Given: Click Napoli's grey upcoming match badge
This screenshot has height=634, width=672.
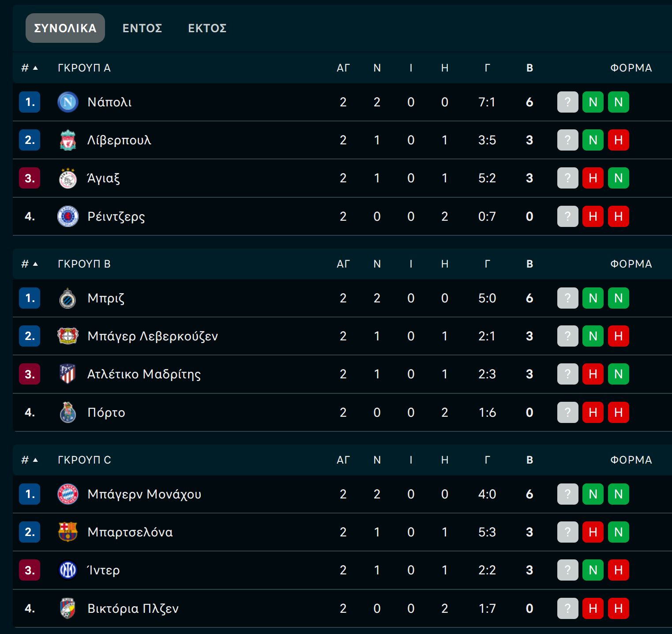Looking at the screenshot, I should 568,102.
